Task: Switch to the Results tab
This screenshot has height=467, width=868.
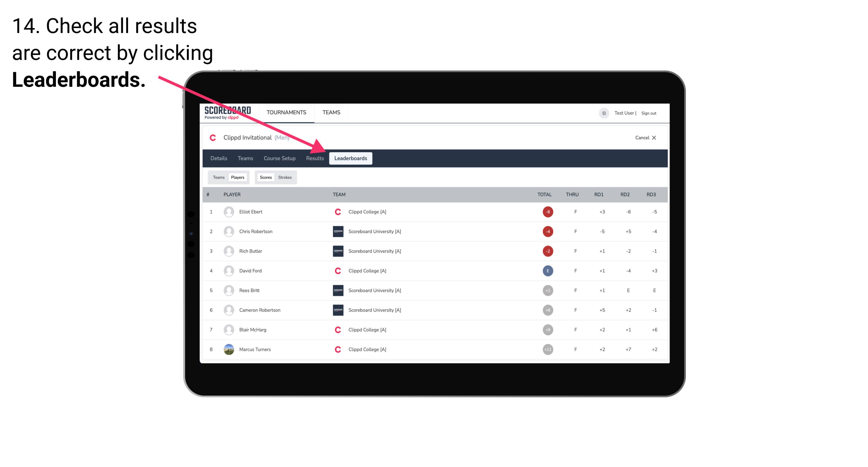Action: (x=314, y=158)
